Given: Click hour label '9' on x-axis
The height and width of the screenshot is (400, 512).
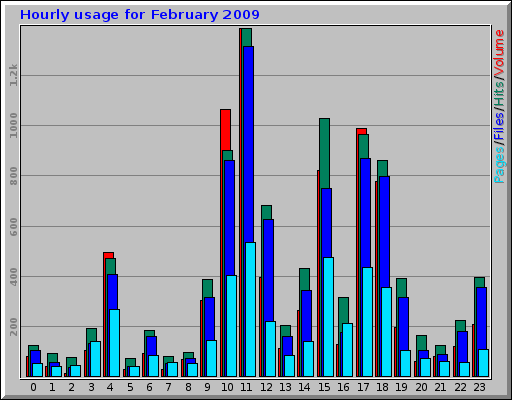Looking at the screenshot, I should tap(207, 387).
